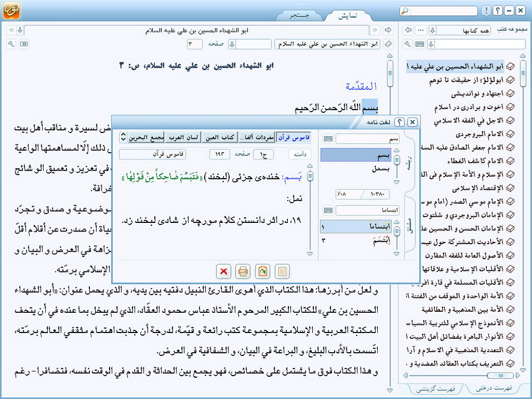Switch to the جستجو tab
The height and width of the screenshot is (399, 532).
[299, 15]
